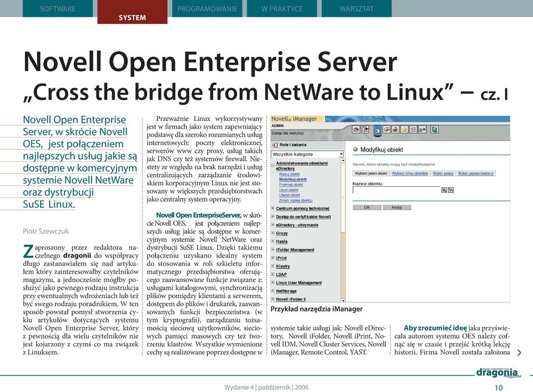This screenshot has height=392, width=533.
Task: Click the Modyfikuj obiekt link
Action: [x=293, y=179]
